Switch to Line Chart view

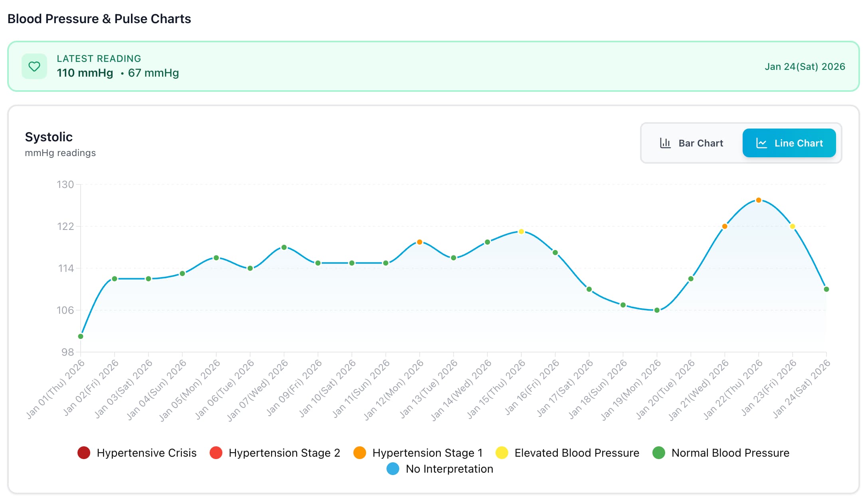789,143
